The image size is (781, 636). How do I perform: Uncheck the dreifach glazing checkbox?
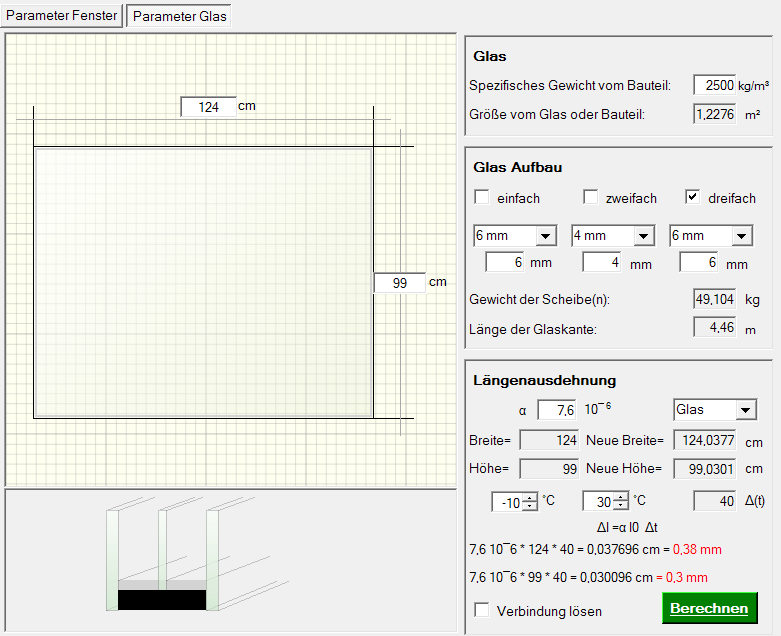point(692,197)
